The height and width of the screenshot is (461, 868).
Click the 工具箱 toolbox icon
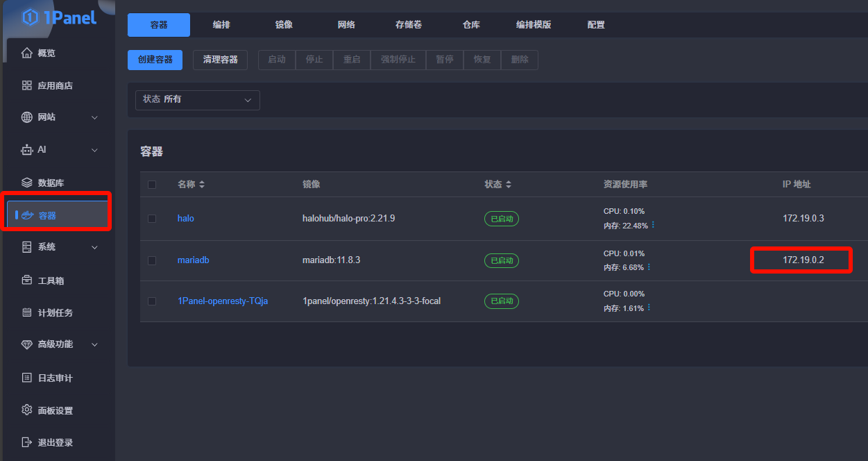tap(27, 280)
